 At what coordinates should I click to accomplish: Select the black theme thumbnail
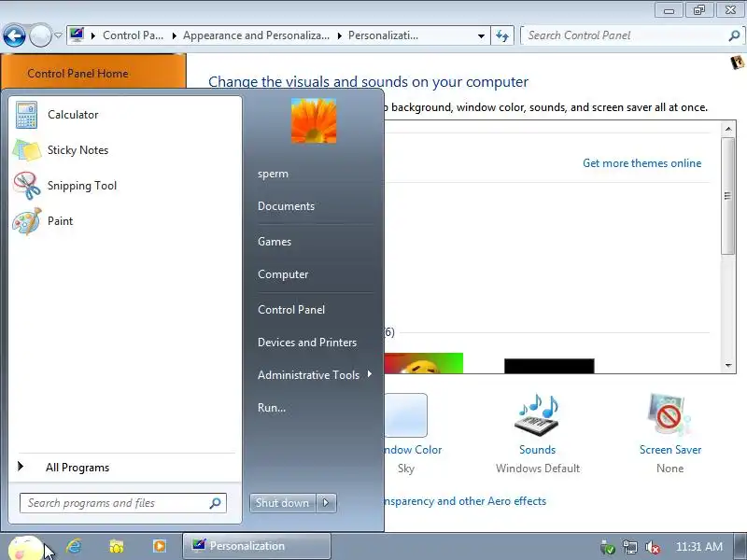(549, 366)
